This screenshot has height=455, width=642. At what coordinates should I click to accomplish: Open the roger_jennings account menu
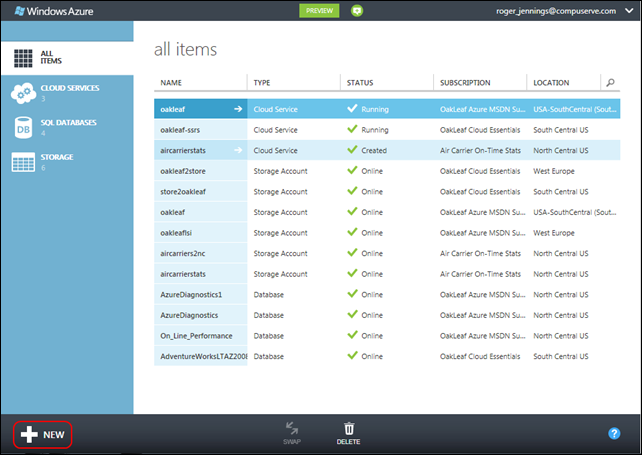(x=565, y=11)
